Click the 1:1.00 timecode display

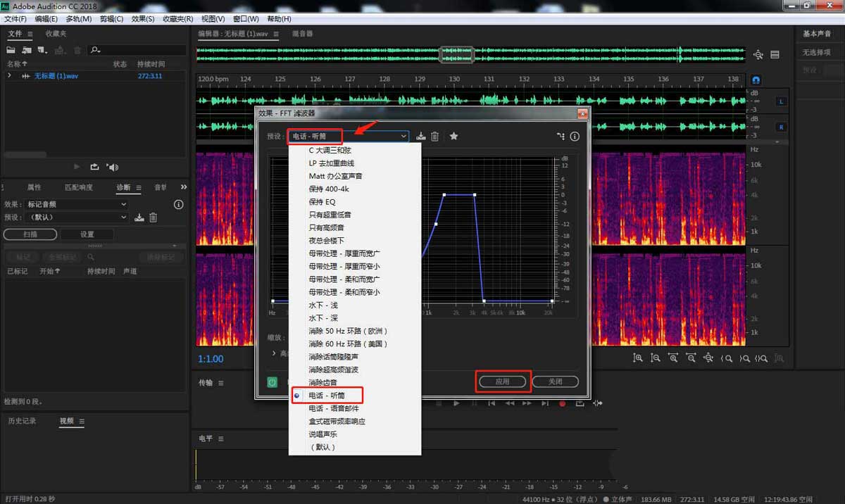click(211, 359)
